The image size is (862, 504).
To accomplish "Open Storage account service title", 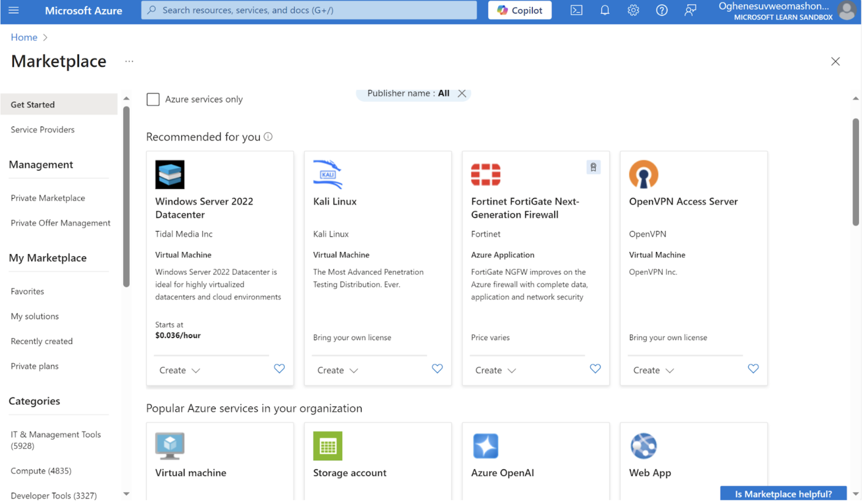I will click(x=350, y=473).
